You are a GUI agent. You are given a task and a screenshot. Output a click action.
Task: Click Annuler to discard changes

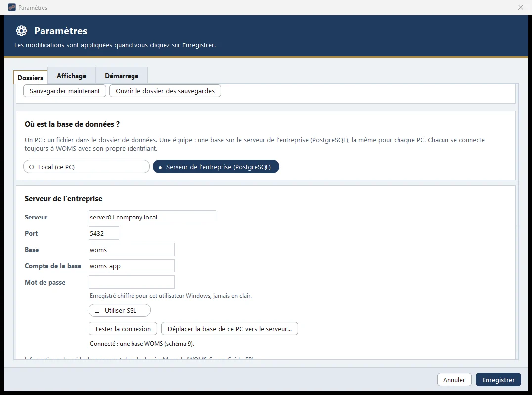point(454,379)
